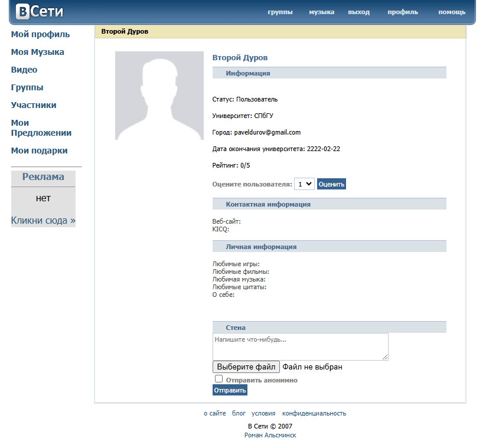The height and width of the screenshot is (448, 499).
Task: Expand the user rating dropdown
Action: (304, 184)
